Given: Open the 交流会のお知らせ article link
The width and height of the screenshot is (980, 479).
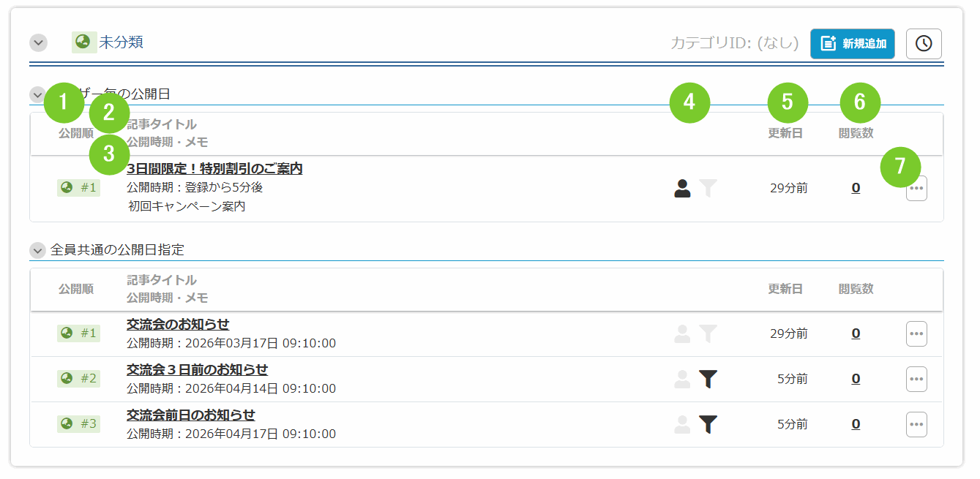Looking at the screenshot, I should pyautogui.click(x=178, y=324).
